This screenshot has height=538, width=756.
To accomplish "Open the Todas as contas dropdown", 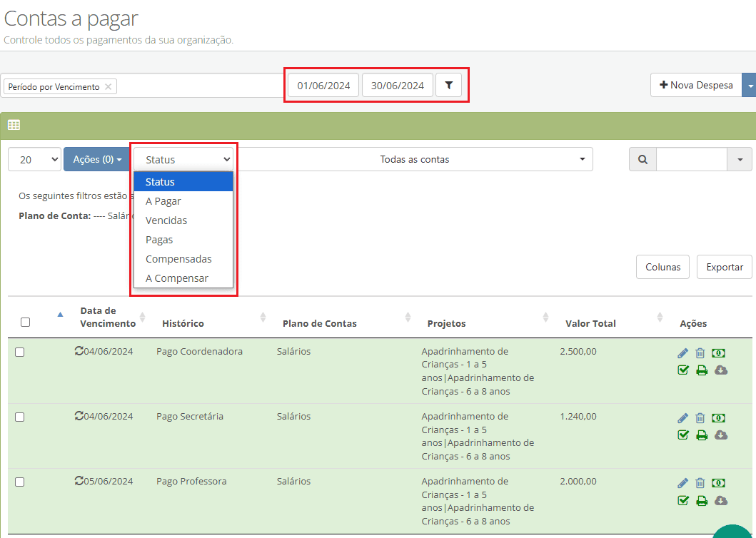I will [414, 159].
